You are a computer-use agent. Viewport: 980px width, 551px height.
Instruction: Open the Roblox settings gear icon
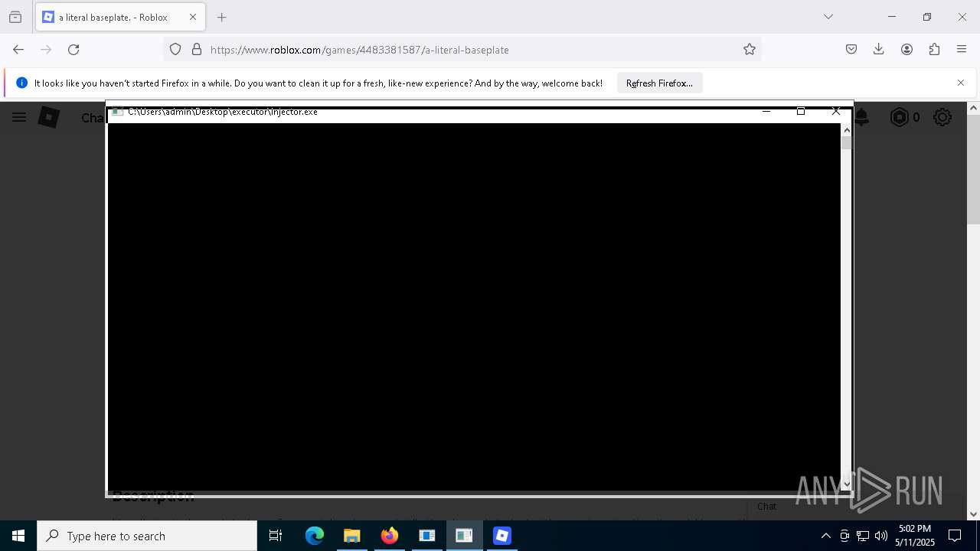click(x=942, y=117)
